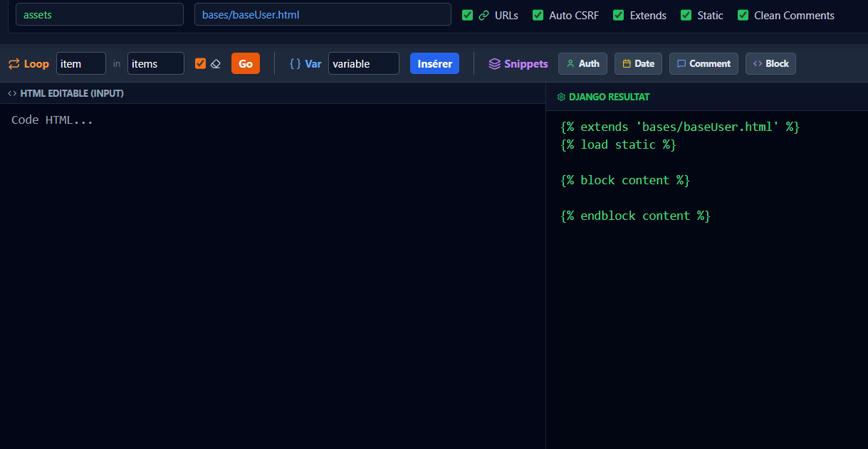The width and height of the screenshot is (868, 449).
Task: Toggle the orange checkbox beside the items field
Action: click(200, 63)
